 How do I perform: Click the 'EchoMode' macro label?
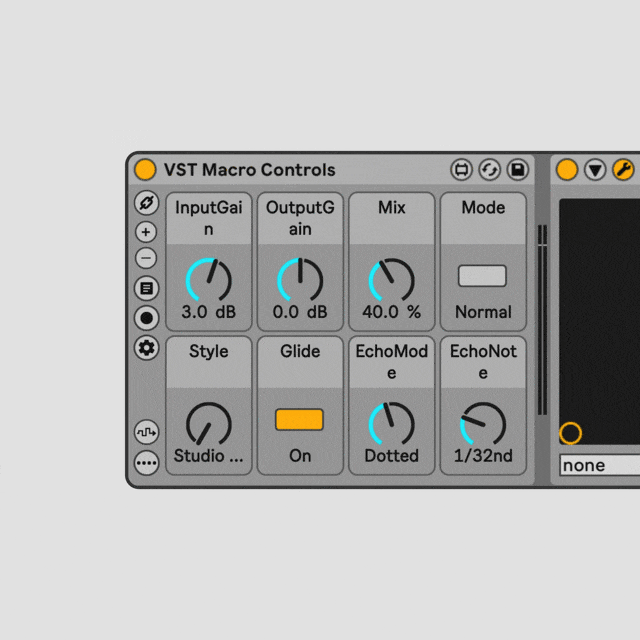coord(391,362)
